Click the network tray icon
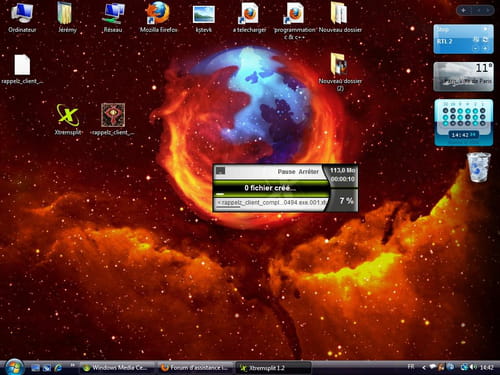 pos(464,367)
